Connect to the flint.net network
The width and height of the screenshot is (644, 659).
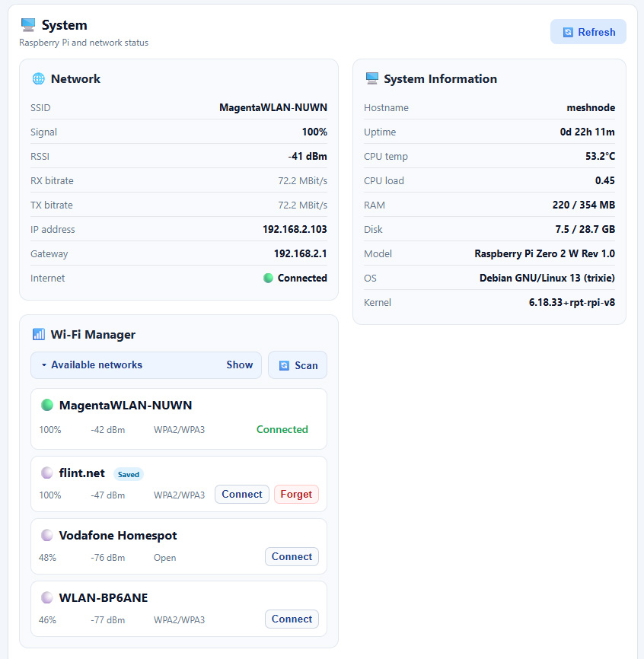[242, 495]
